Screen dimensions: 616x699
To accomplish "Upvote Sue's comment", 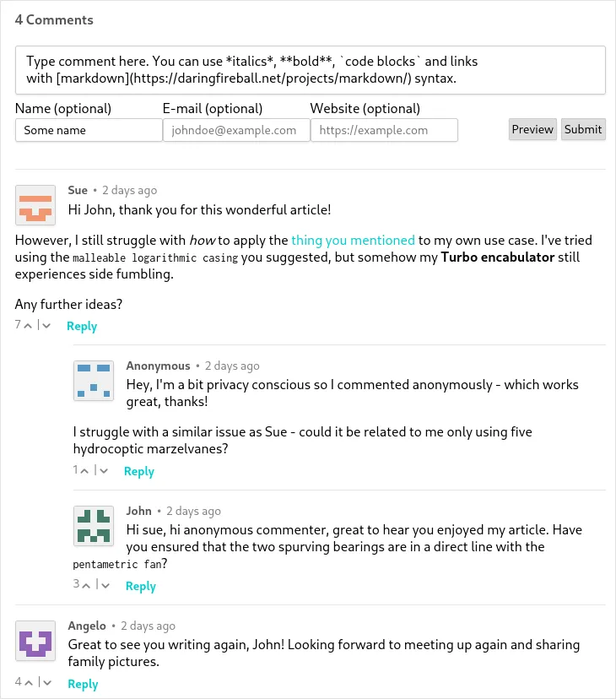I will 29,326.
